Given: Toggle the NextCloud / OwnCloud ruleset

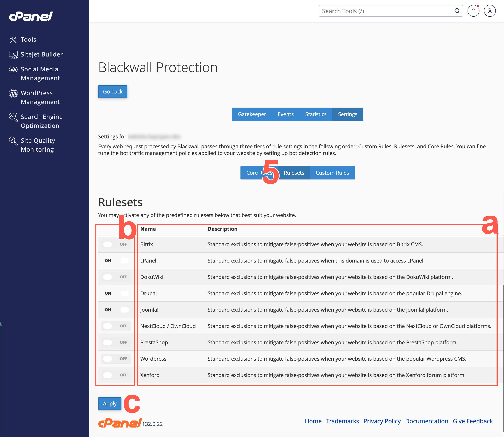Looking at the screenshot, I should (x=116, y=326).
